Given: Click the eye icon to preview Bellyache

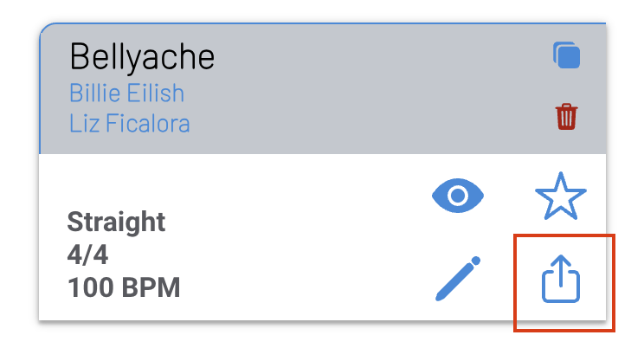Looking at the screenshot, I should click(458, 197).
